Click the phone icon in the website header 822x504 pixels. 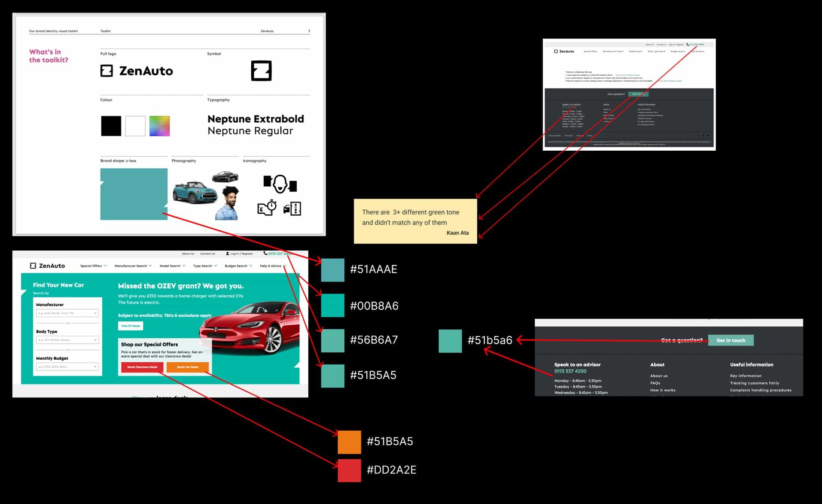click(265, 253)
